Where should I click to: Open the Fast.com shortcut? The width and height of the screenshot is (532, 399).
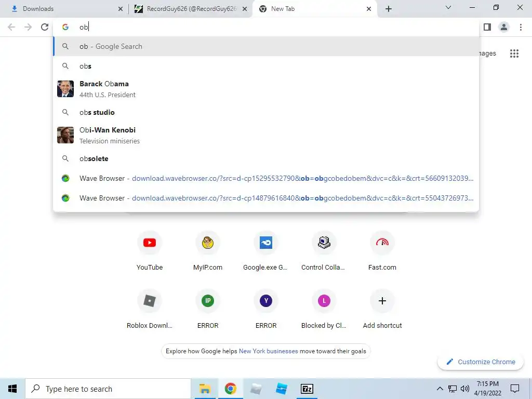[x=382, y=251]
